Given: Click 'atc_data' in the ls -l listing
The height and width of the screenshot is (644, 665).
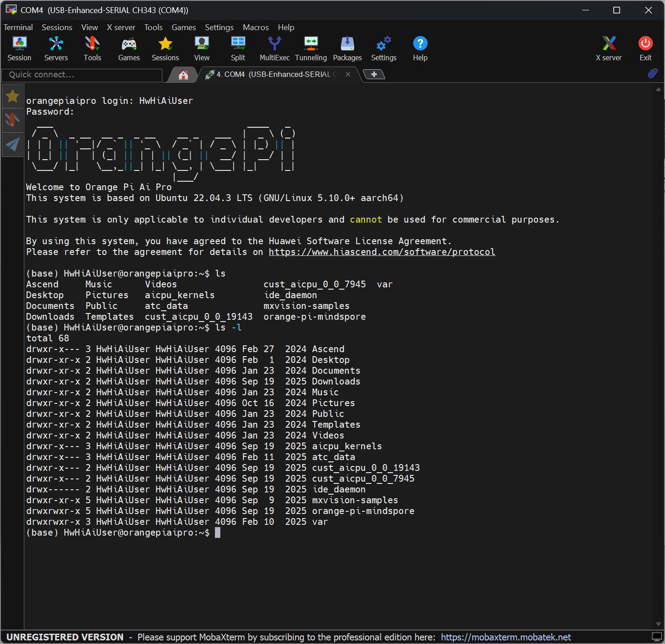Looking at the screenshot, I should coord(334,457).
